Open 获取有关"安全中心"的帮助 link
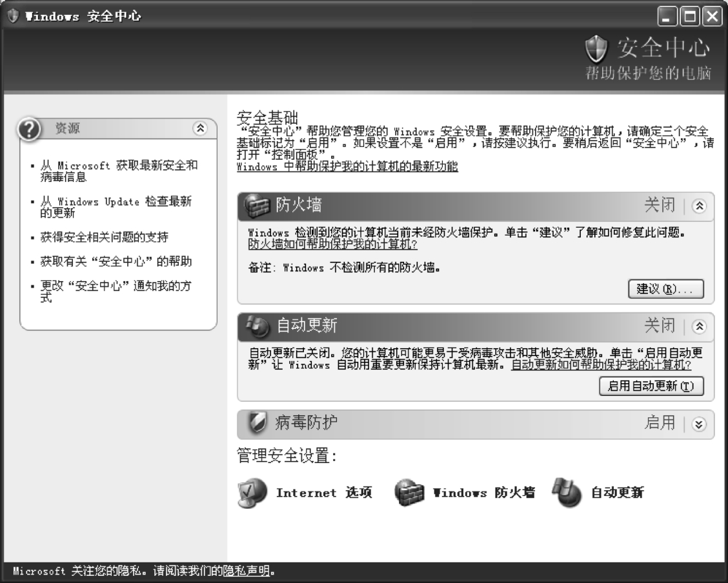Viewport: 728px width, 583px height. click(116, 261)
